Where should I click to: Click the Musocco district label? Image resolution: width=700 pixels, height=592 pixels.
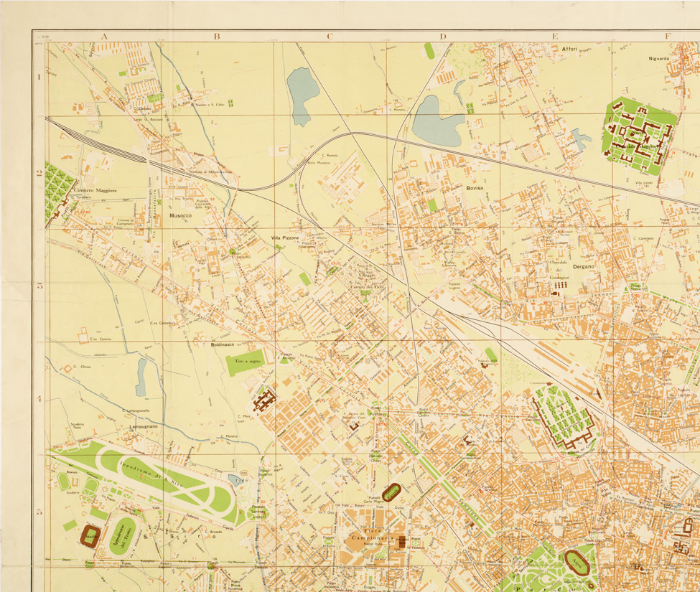pyautogui.click(x=181, y=215)
